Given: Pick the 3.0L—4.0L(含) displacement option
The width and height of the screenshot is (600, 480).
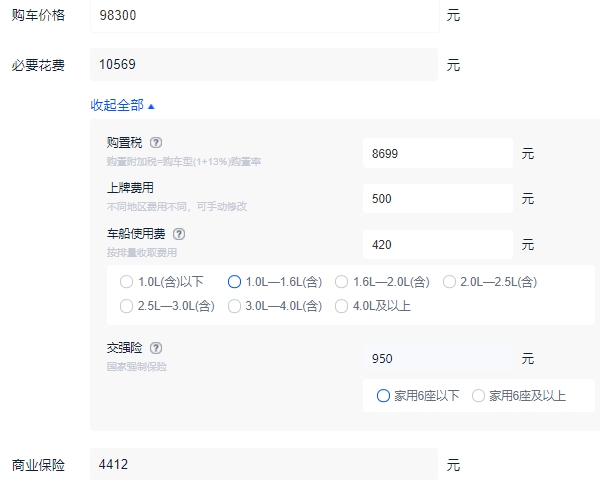Looking at the screenshot, I should tap(234, 306).
